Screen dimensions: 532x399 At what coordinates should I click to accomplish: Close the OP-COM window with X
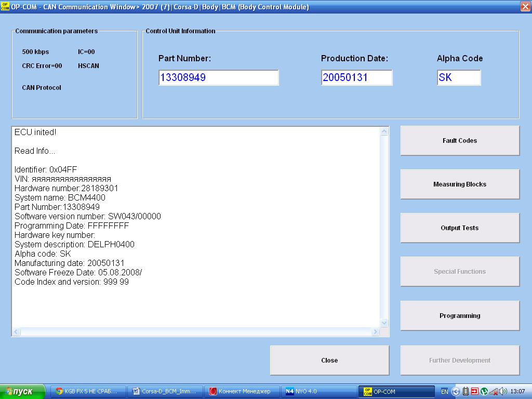click(525, 6)
